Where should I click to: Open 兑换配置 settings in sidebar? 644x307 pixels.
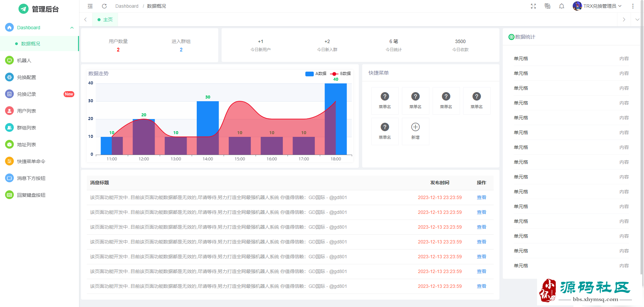point(27,77)
